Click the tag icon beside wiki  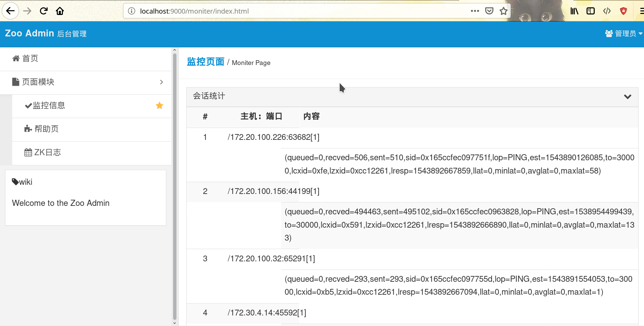(15, 182)
